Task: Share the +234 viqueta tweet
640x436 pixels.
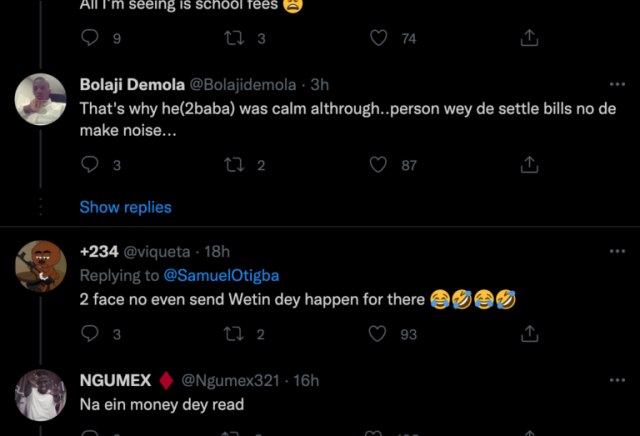Action: 530,334
